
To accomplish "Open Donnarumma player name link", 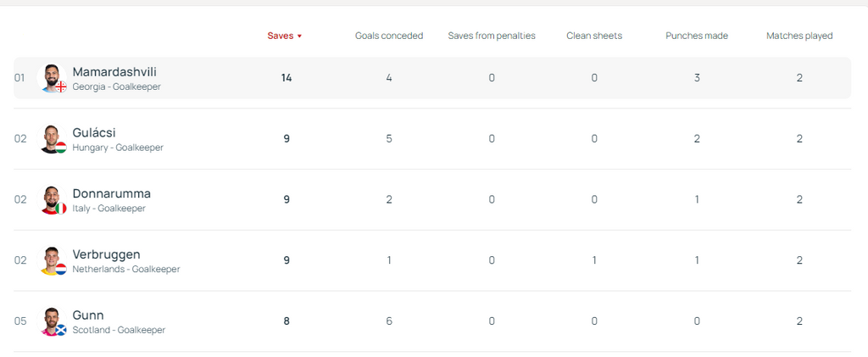I will tap(111, 194).
